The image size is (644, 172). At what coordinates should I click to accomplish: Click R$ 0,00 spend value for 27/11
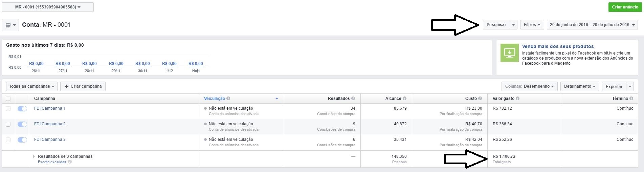[63, 64]
